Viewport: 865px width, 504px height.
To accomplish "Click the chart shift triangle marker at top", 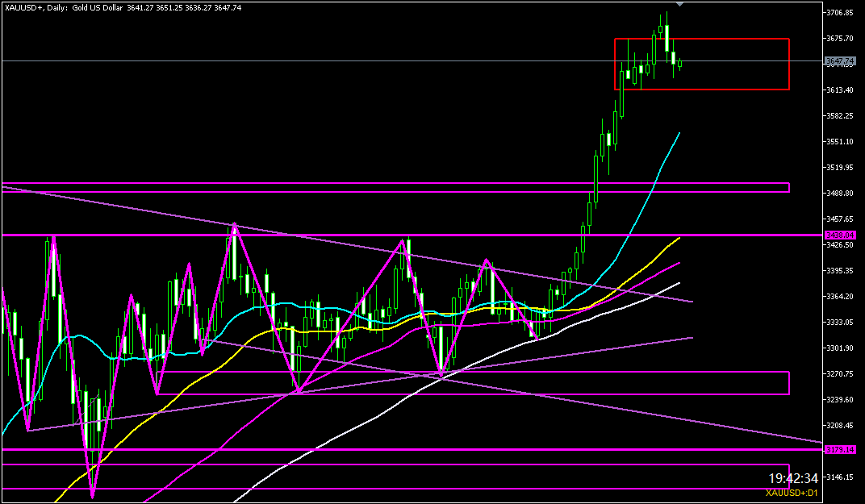I will (680, 5).
